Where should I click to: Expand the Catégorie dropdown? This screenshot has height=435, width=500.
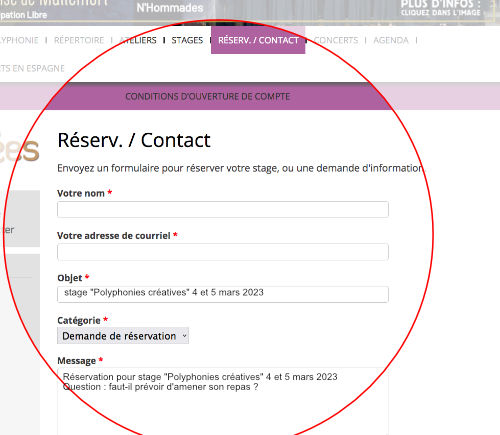click(x=123, y=336)
